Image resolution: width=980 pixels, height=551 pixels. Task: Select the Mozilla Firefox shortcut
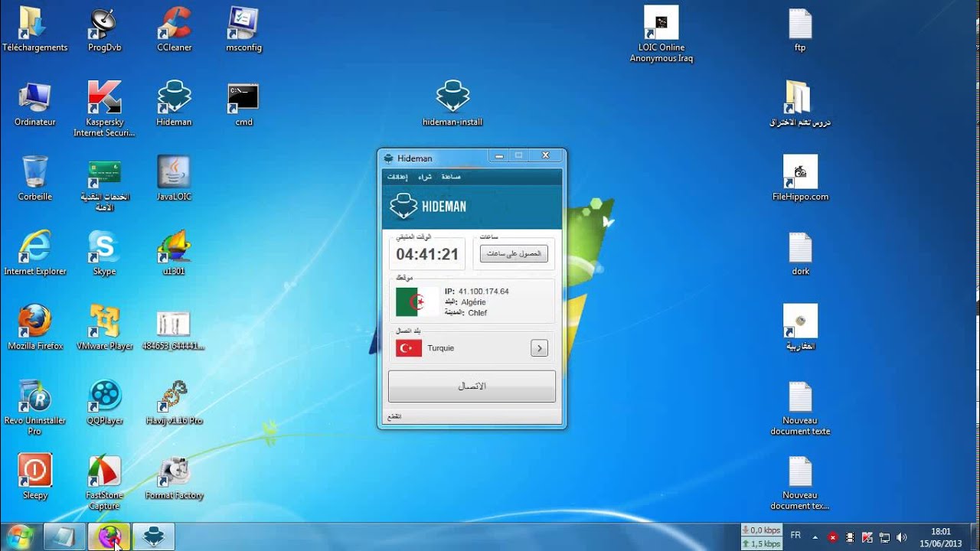[x=34, y=328]
